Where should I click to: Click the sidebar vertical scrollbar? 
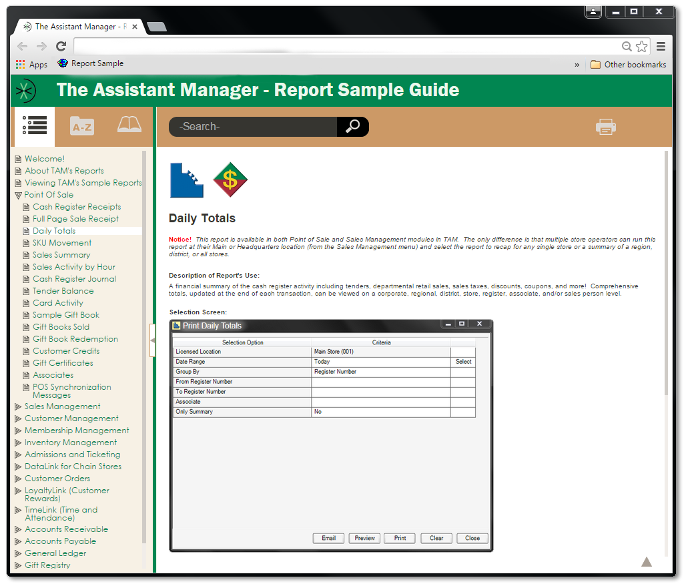144,347
